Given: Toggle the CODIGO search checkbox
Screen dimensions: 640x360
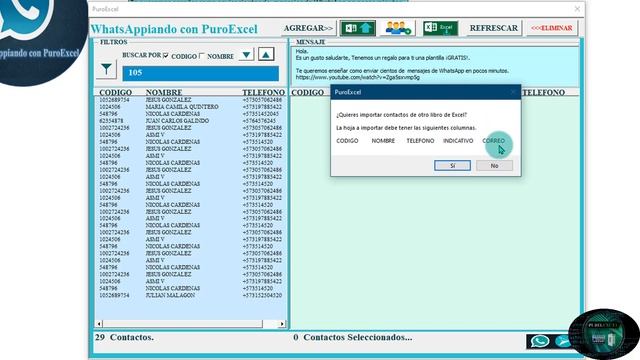Looking at the screenshot, I should coord(166,56).
